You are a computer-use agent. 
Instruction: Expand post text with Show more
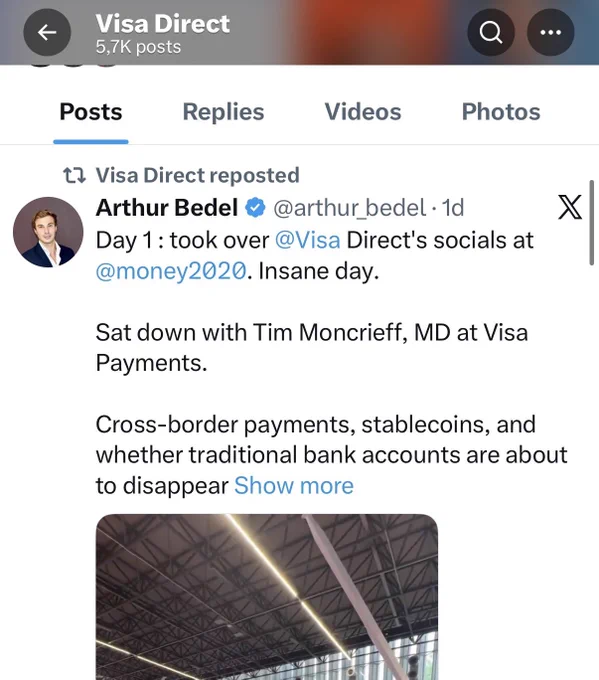pos(294,485)
